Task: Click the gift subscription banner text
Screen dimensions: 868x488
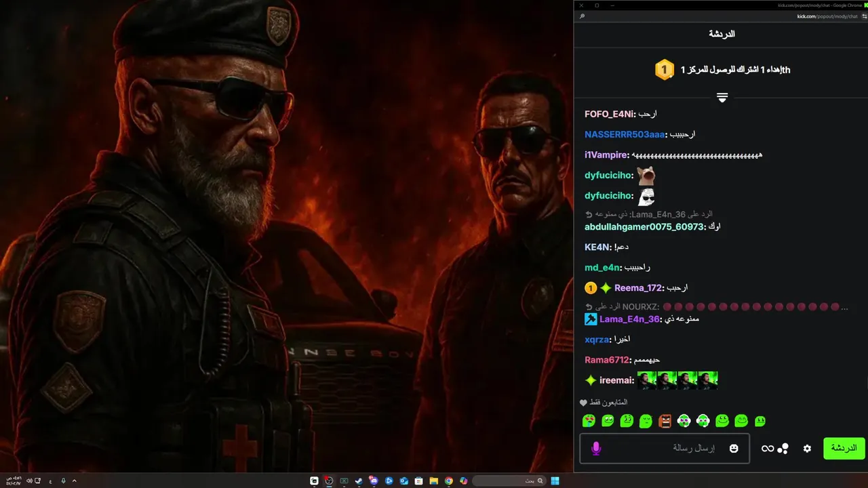Action: tap(736, 70)
